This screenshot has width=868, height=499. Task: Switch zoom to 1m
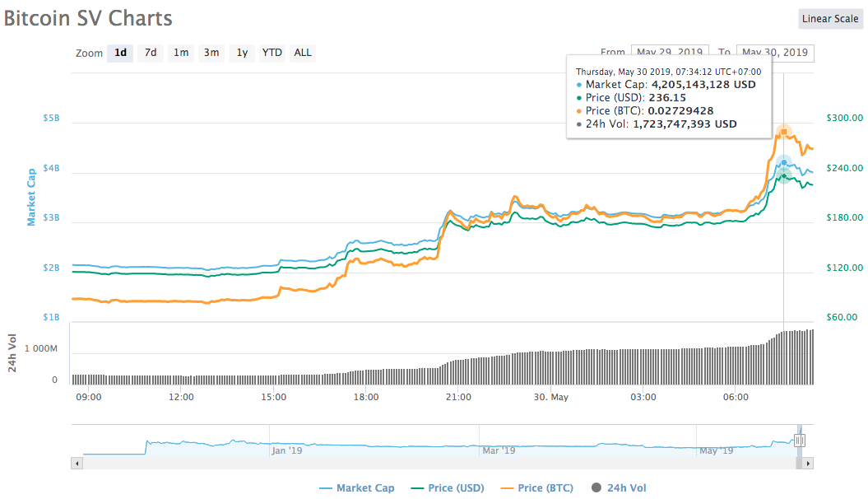181,53
